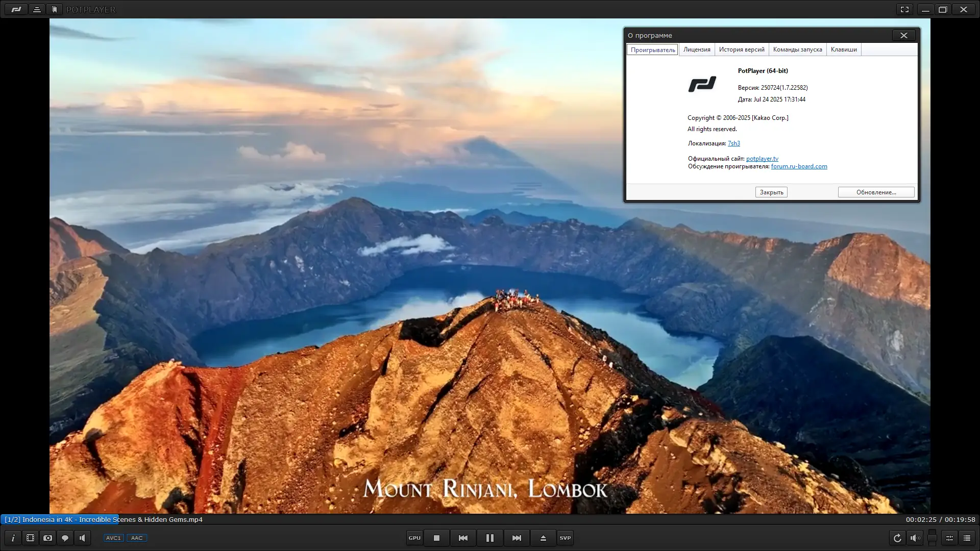Viewport: 980px width, 551px height.
Task: Open the control panel sliders icon
Action: click(x=949, y=538)
